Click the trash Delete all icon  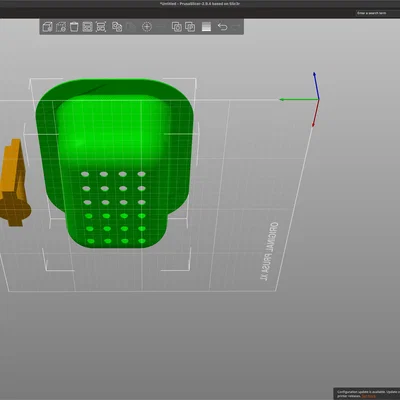click(x=74, y=27)
